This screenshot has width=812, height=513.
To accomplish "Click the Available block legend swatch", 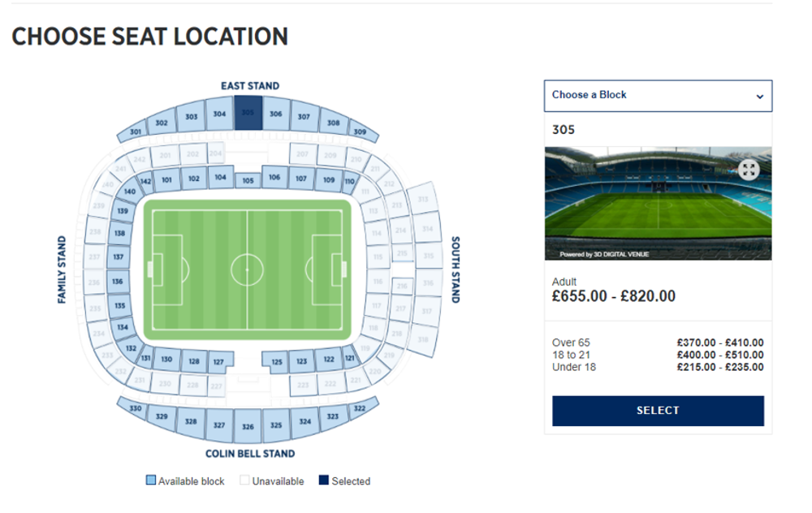I will (x=151, y=480).
